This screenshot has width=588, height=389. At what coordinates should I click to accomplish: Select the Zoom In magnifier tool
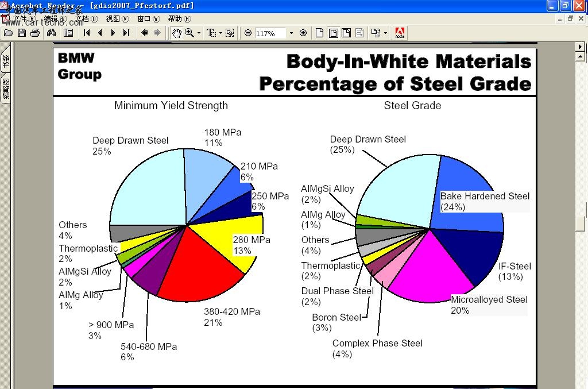pyautogui.click(x=189, y=33)
